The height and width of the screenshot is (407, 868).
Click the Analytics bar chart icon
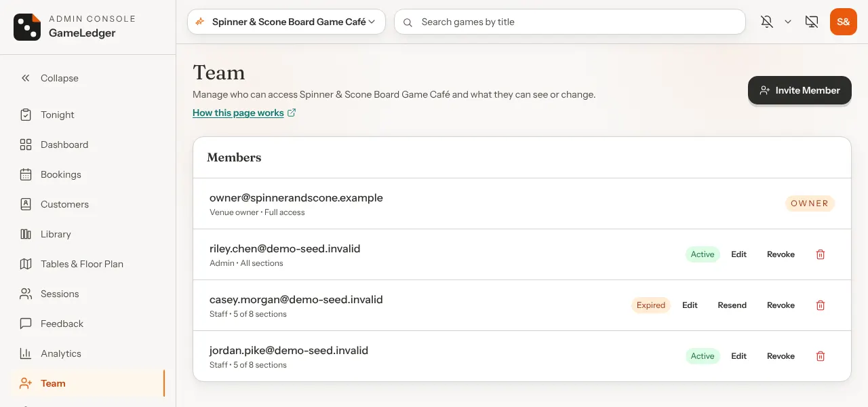[26, 353]
